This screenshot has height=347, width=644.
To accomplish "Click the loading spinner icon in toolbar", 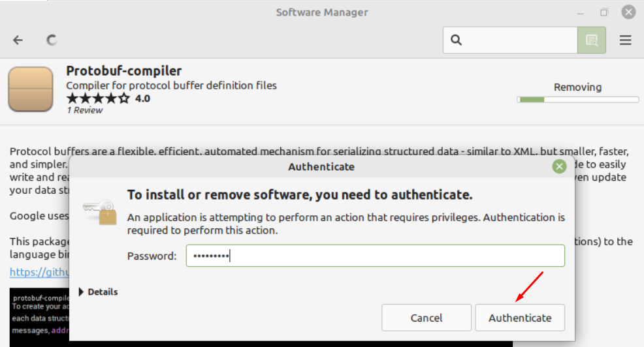I will (52, 40).
